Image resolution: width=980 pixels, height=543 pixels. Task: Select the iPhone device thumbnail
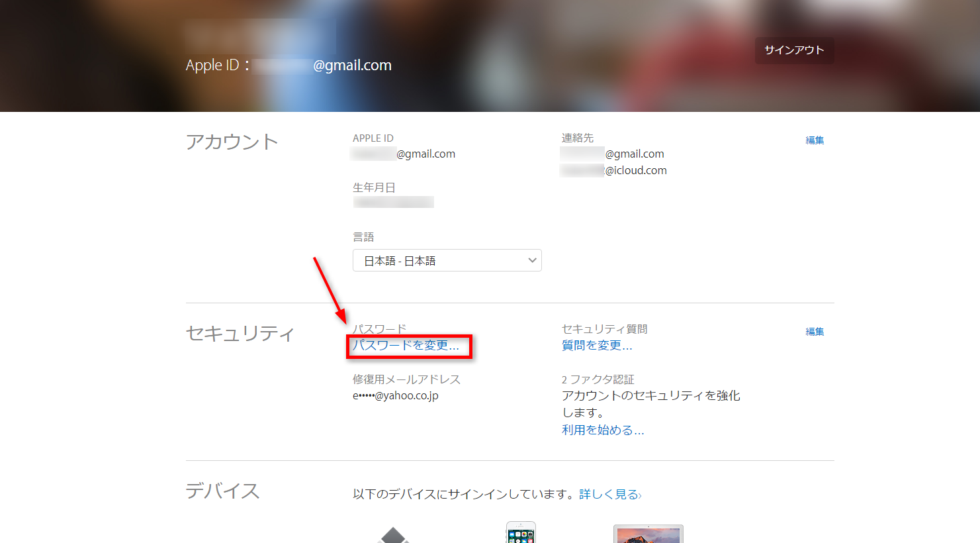521,532
